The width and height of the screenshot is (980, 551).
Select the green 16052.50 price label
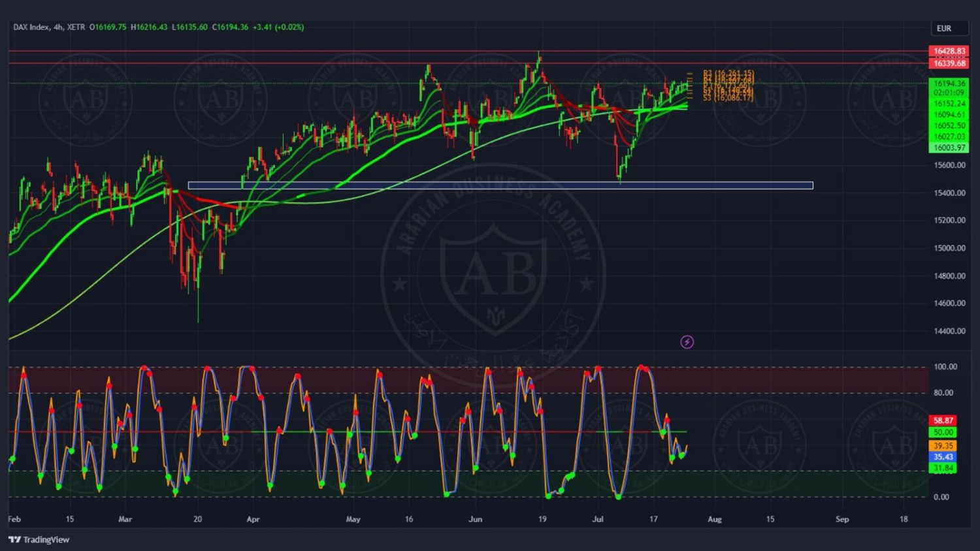949,126
